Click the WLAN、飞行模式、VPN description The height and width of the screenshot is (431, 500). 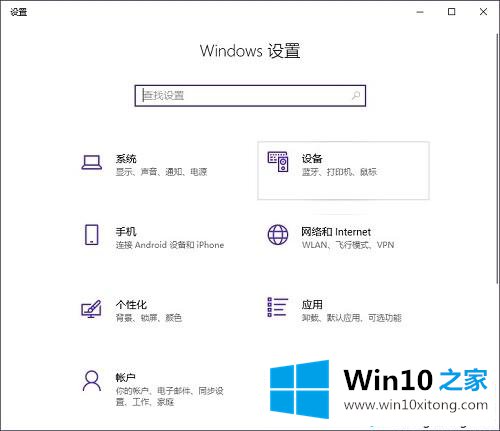pos(348,245)
